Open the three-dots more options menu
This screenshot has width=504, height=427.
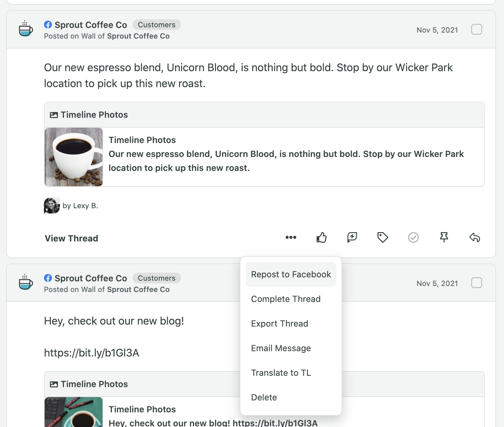pos(291,237)
